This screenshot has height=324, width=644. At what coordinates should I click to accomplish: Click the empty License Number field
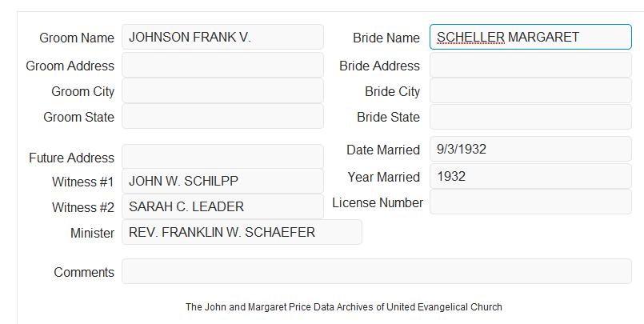coord(530,202)
